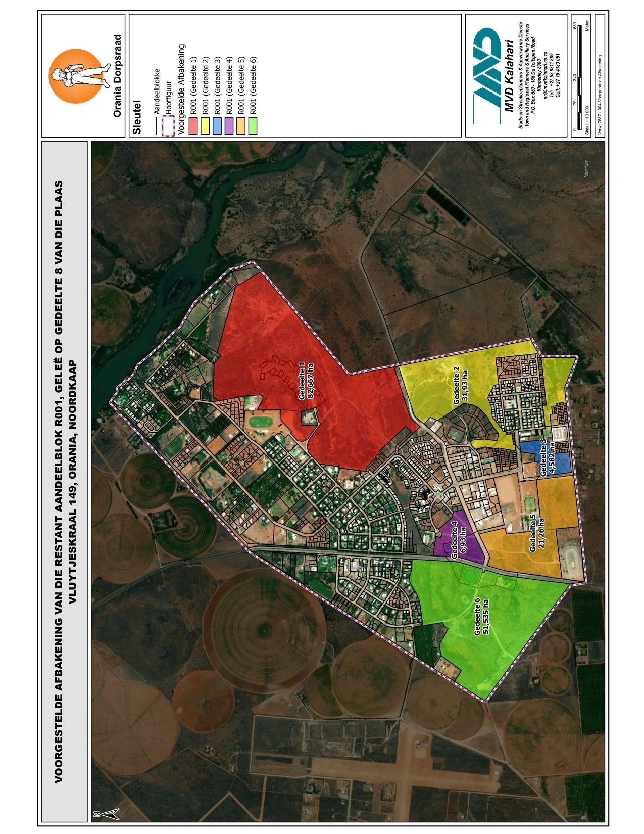Image resolution: width=644 pixels, height=834 pixels.
Task: Select the blue Gedeelte 3 legend swatch
Action: 217,126
